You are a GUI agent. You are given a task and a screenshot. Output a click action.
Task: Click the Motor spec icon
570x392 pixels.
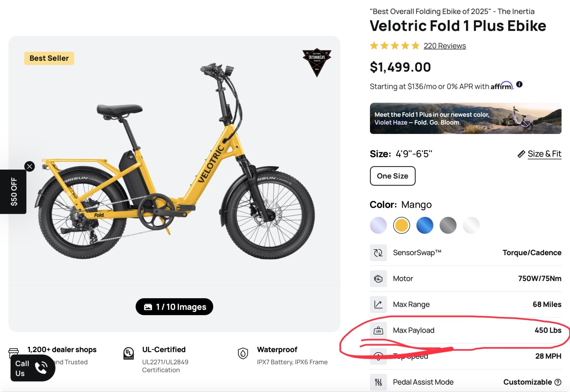(x=378, y=279)
